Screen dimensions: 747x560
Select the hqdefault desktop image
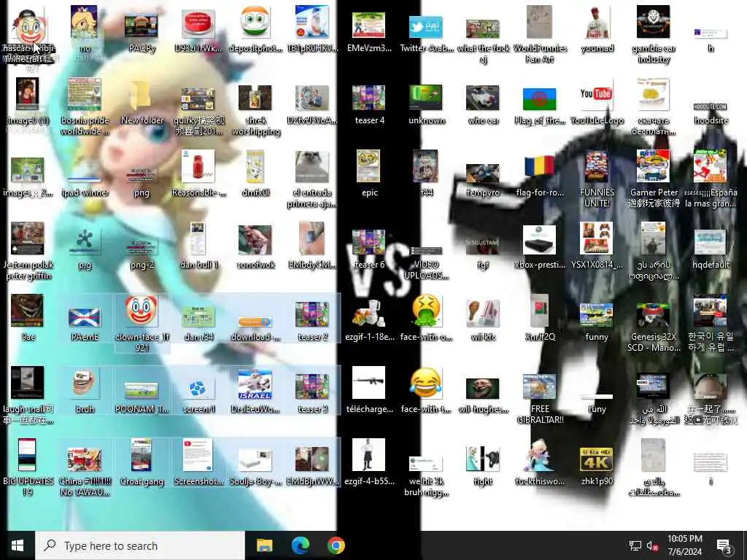click(x=711, y=249)
